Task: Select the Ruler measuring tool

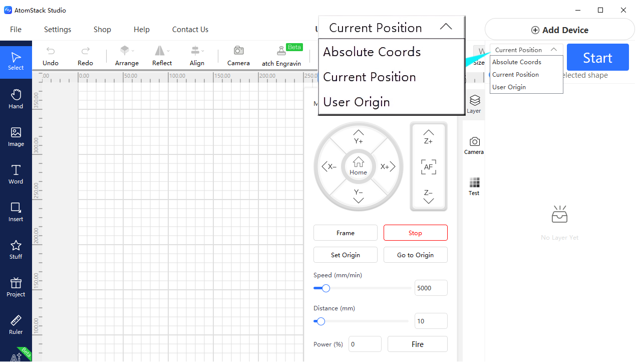Action: point(16,325)
